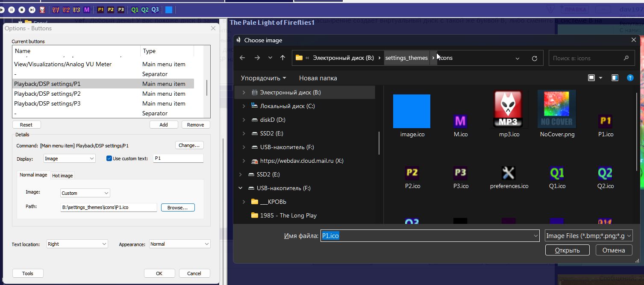Open the Упорядочить menu
This screenshot has width=644, height=285.
[263, 78]
